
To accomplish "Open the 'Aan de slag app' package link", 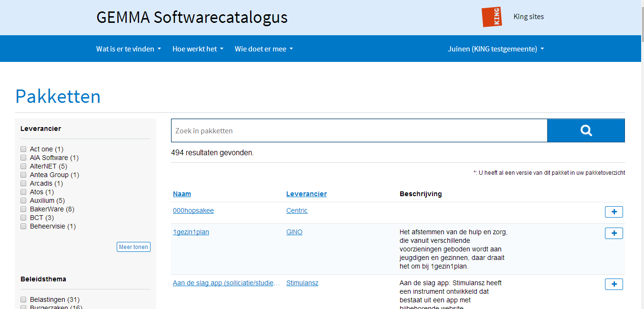I will click(x=226, y=283).
